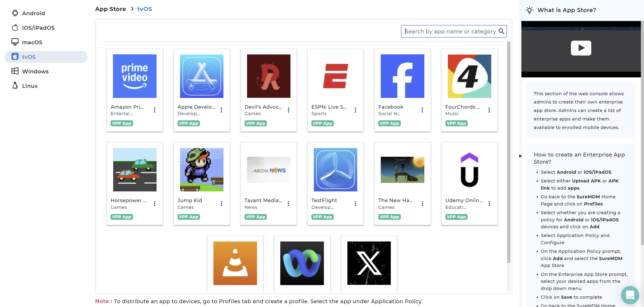Open the X app icon

pos(369,263)
